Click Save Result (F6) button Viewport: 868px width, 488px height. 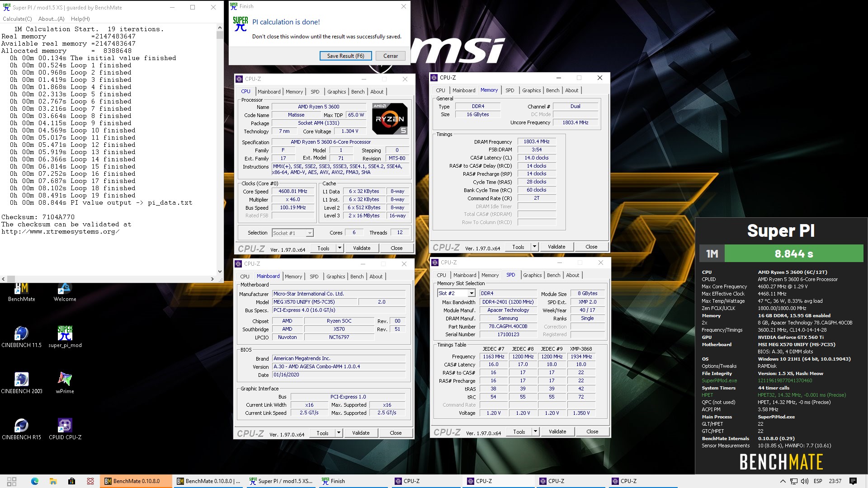pos(345,56)
